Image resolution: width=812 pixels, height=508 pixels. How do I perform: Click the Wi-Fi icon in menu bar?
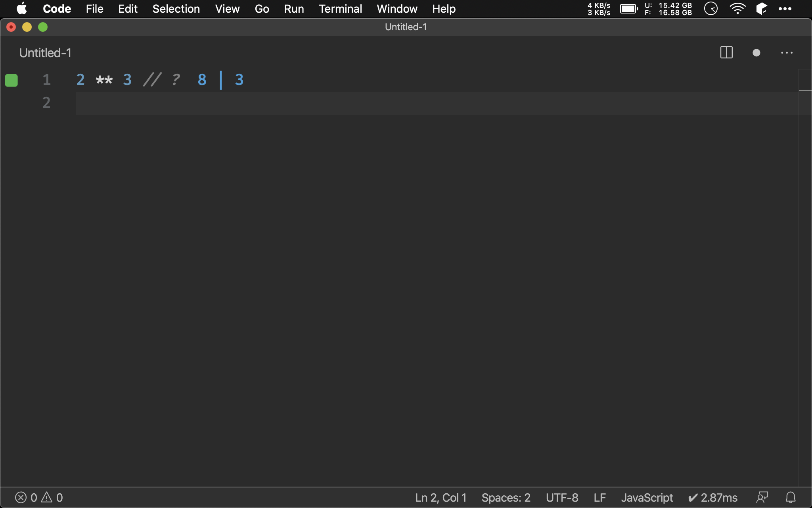point(737,9)
